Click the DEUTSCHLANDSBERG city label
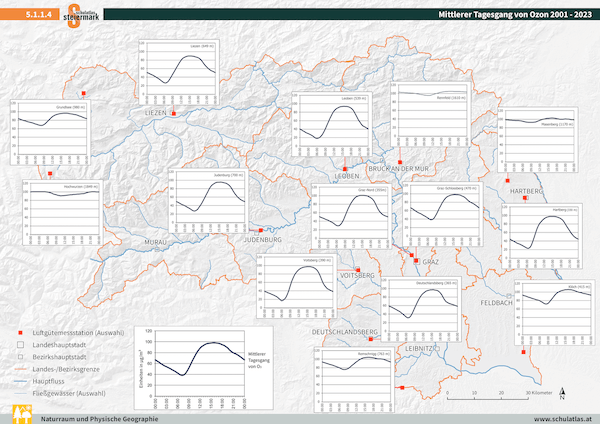This screenshot has height=424, width=600. pyautogui.click(x=345, y=332)
